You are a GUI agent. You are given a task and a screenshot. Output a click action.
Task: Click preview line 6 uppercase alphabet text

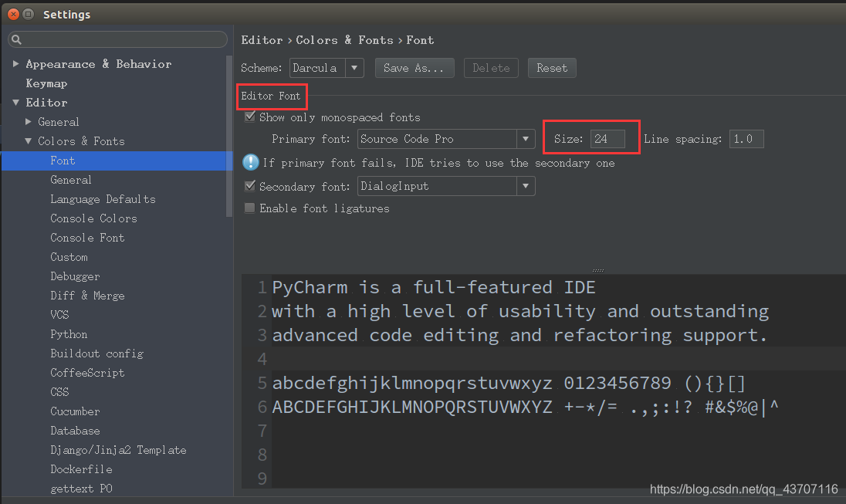525,407
